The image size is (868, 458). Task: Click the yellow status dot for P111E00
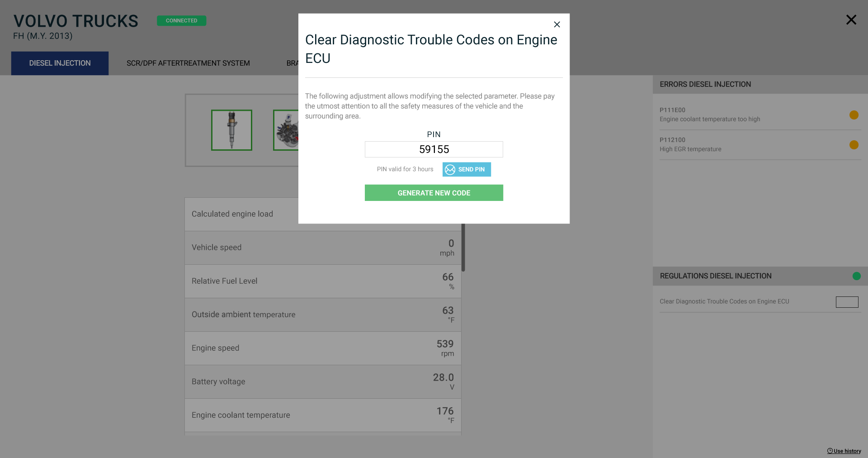(854, 115)
